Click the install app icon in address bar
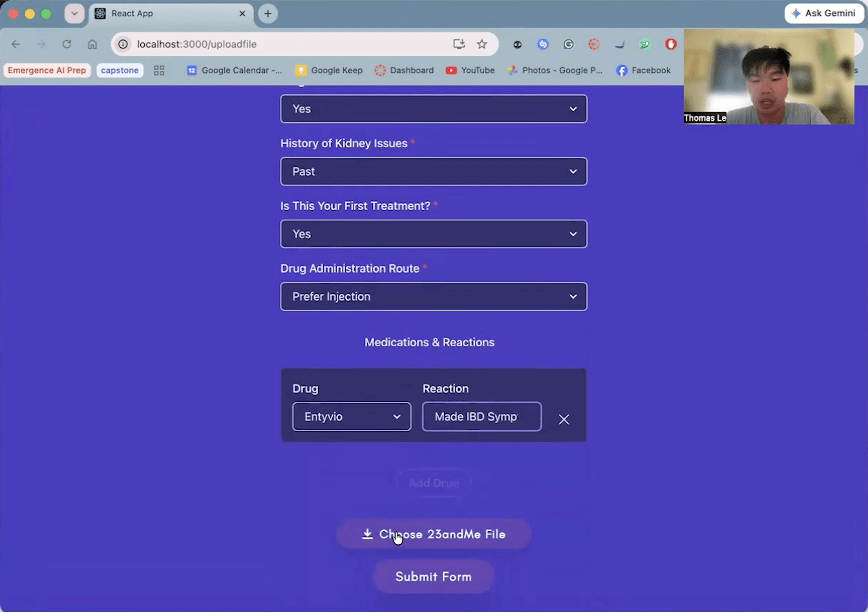This screenshot has width=868, height=612. 459,44
